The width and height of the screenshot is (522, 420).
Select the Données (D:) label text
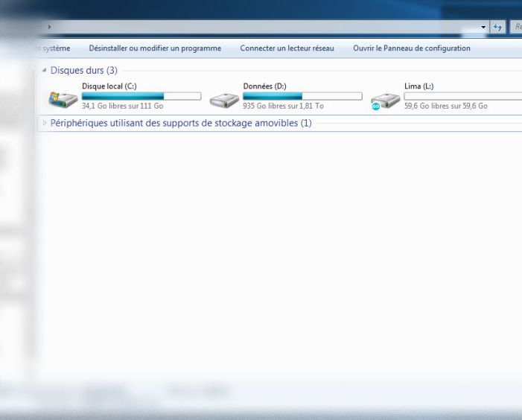coord(264,86)
